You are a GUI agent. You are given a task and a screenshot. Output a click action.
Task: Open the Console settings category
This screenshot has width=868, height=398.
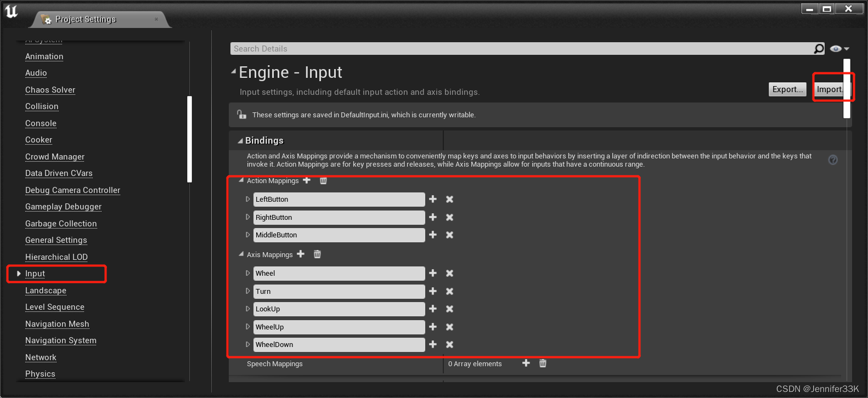41,123
